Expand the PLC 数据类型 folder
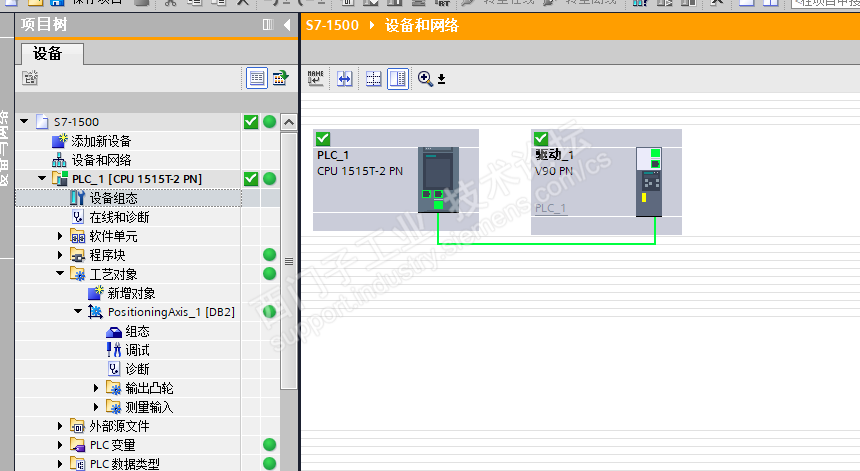Screen dimensions: 860x471 [60, 464]
